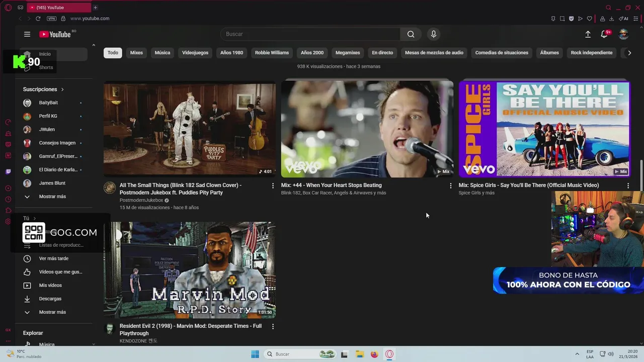Select the Robbie Williams filter chip
Screen dimensions: 644x362
[x=272, y=53]
